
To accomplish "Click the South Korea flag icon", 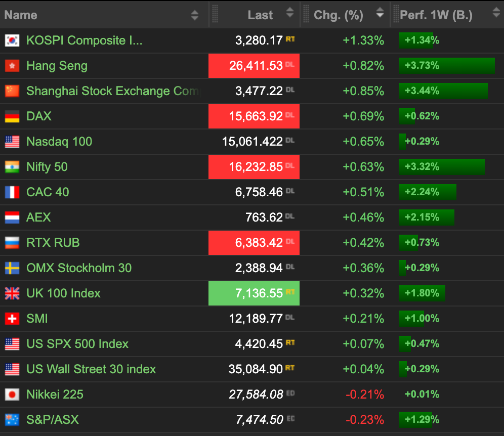I will pyautogui.click(x=12, y=40).
